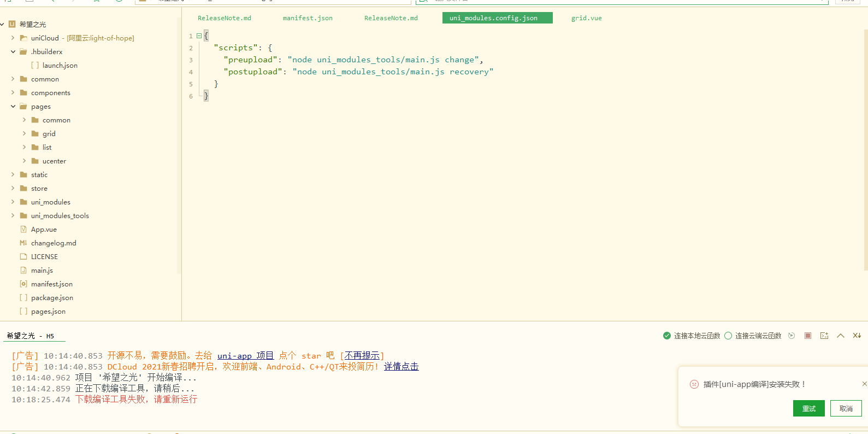This screenshot has width=868, height=434.
Task: Click the App.vue file icon
Action: pos(23,230)
